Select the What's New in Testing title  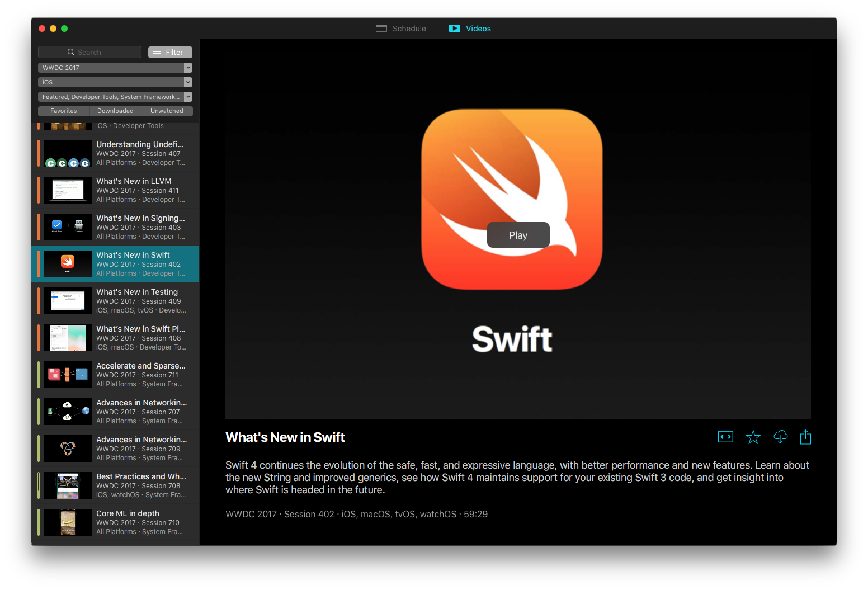pyautogui.click(x=137, y=292)
